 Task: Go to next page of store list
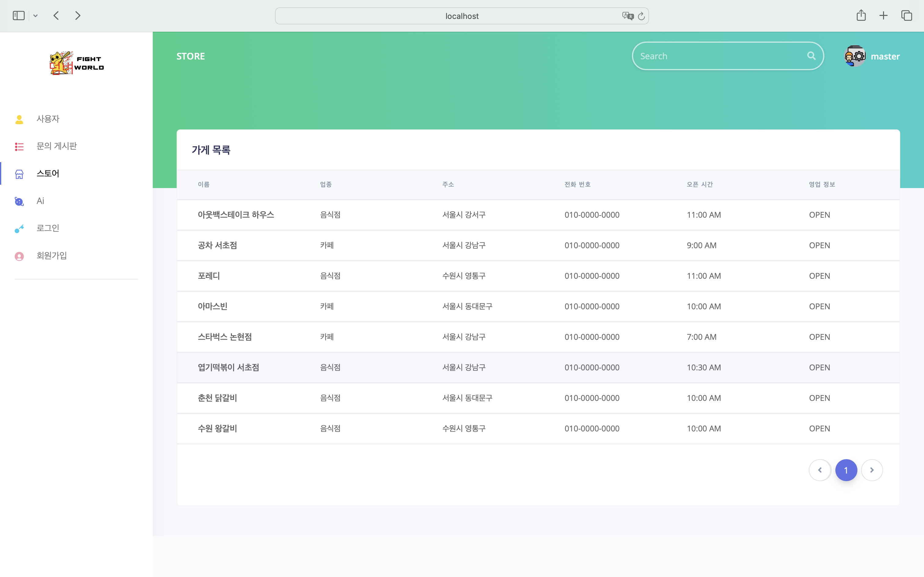[872, 470]
